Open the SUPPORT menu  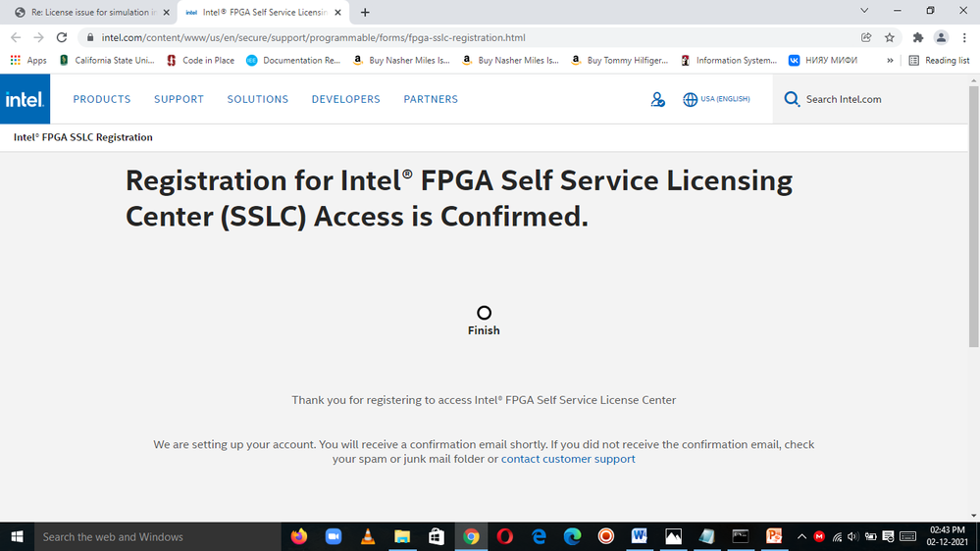(x=179, y=99)
